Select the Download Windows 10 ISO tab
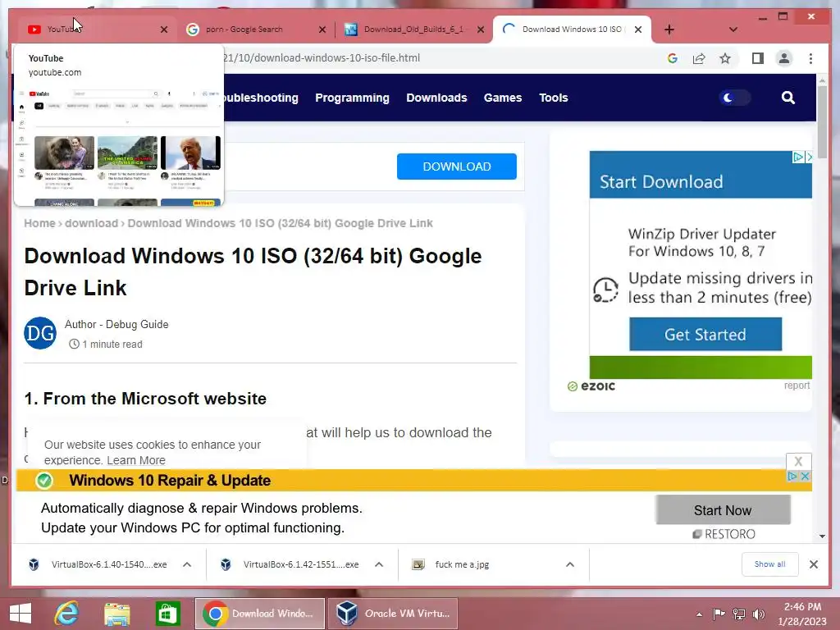840x630 pixels. [571, 30]
